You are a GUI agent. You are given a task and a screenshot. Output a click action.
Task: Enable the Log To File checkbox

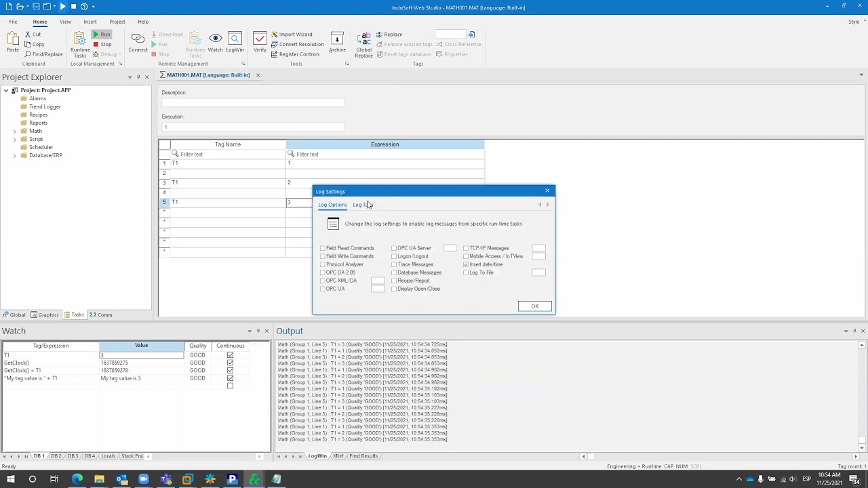466,272
